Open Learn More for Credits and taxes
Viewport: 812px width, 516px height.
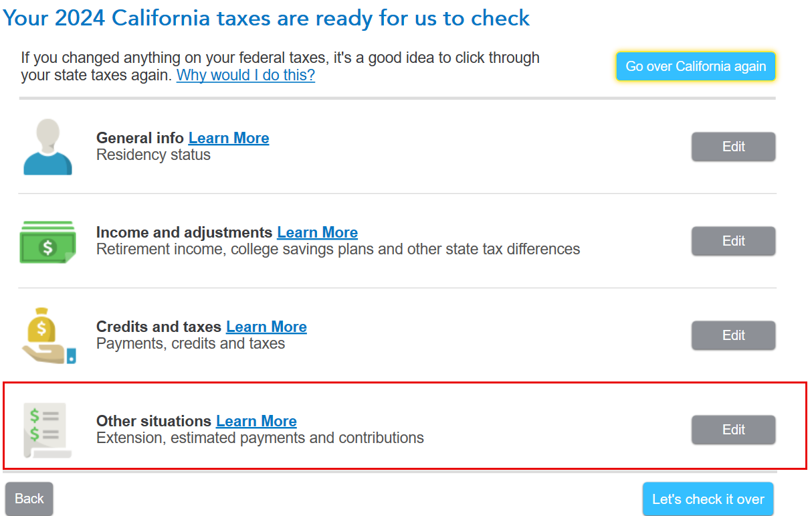point(266,327)
